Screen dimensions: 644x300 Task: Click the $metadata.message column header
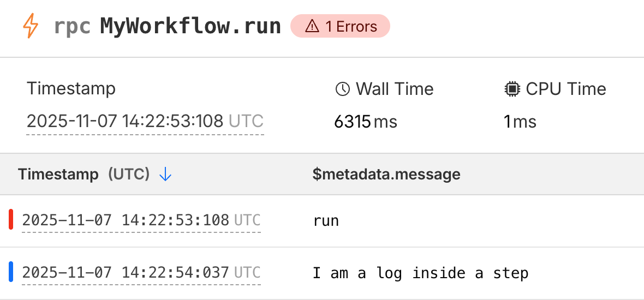point(386,175)
